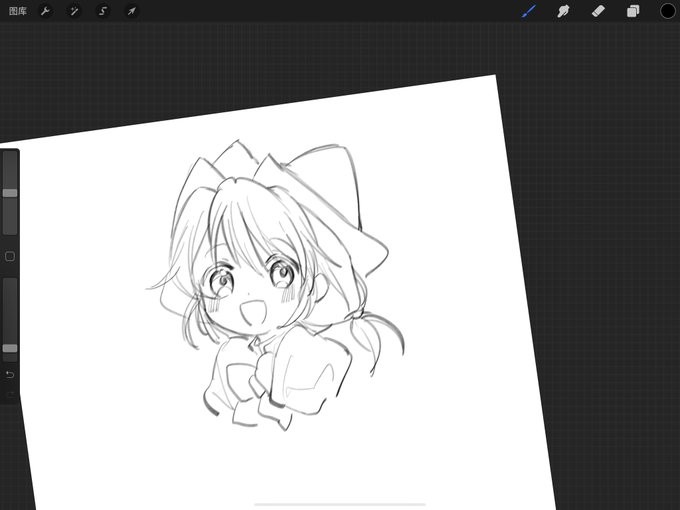Open the Actions wrench menu
Screen dimensions: 680x510
click(45, 11)
